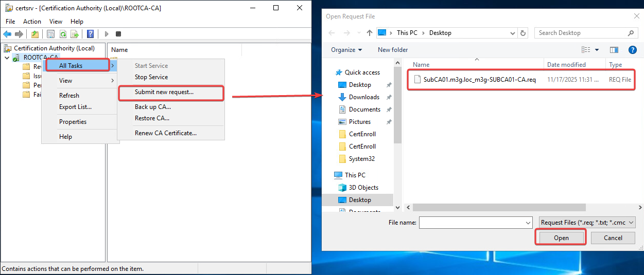Click the Up one level folder icon
Viewport: 644px width, 275px height.
coord(34,34)
